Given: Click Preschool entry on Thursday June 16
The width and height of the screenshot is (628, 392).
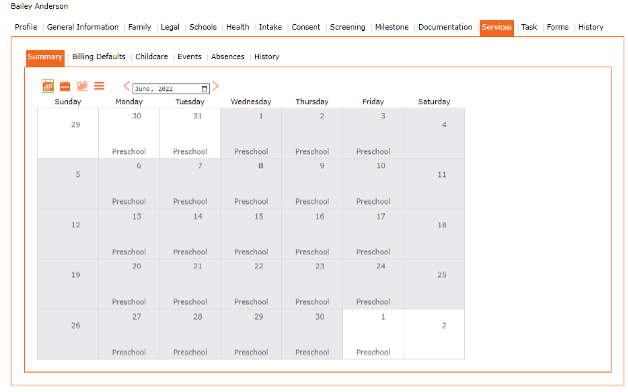Looking at the screenshot, I should click(312, 252).
